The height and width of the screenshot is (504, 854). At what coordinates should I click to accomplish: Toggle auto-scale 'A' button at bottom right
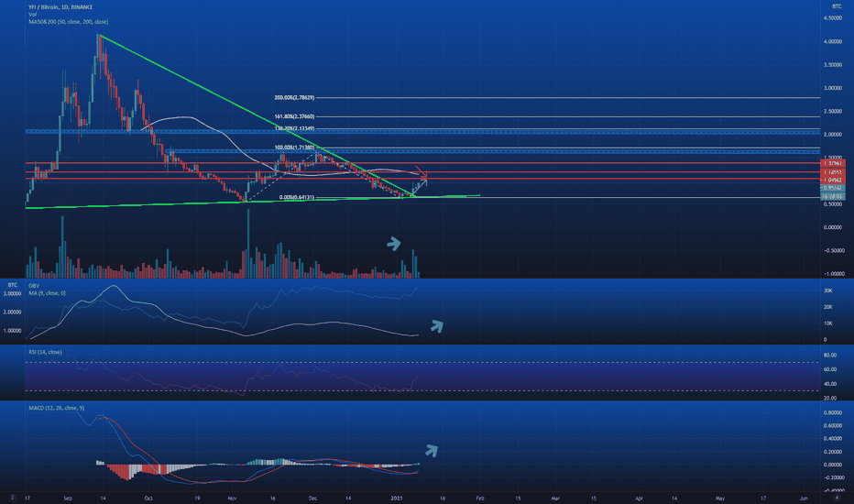837,498
